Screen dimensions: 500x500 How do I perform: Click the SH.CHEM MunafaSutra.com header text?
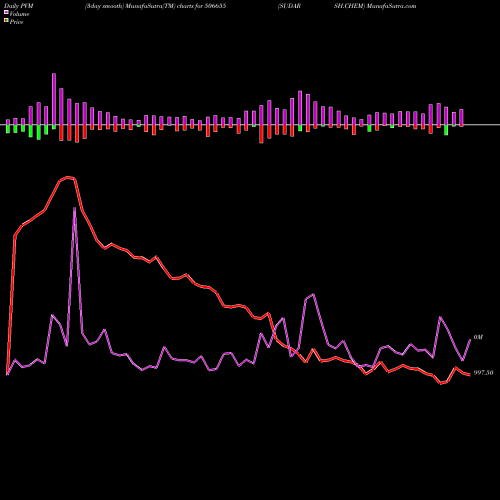375,6
